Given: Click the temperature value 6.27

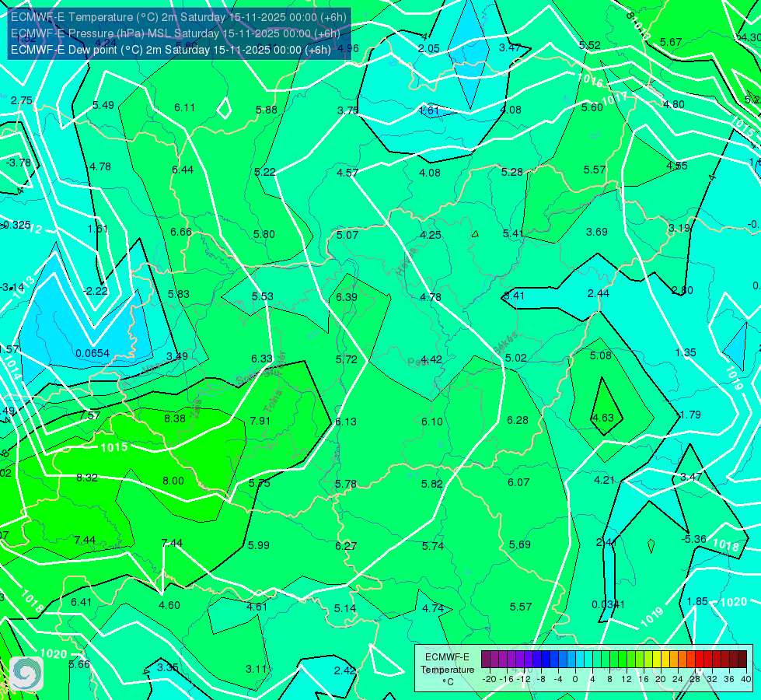Looking at the screenshot, I should [346, 546].
